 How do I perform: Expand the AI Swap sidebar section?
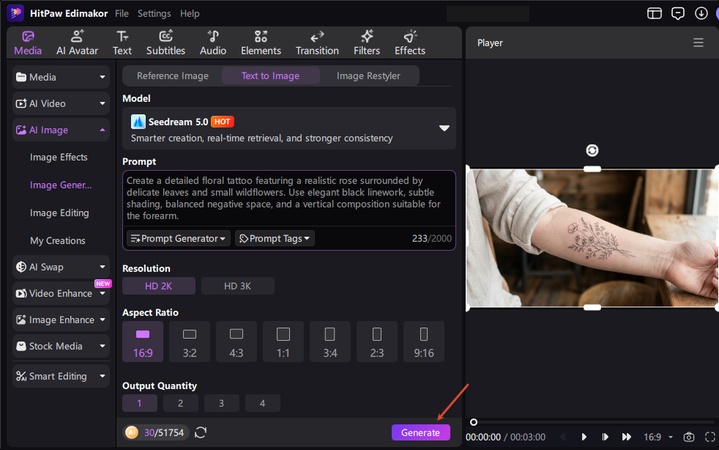61,267
